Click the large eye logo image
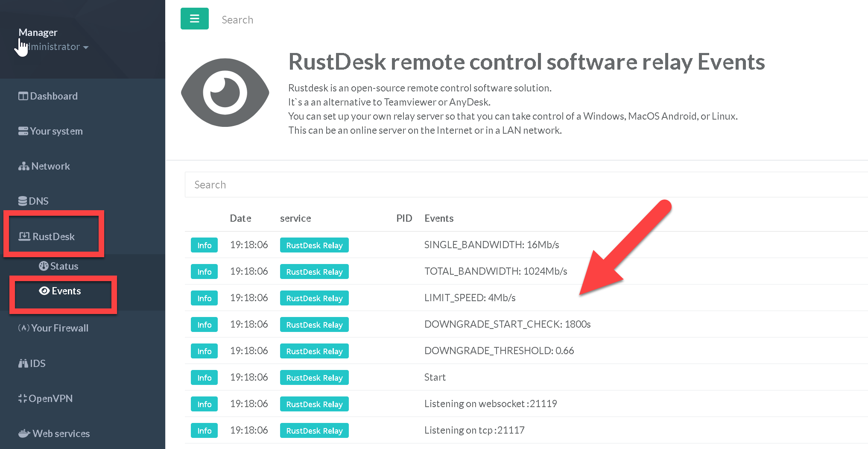Screen dimensions: 868x449 [x=225, y=93]
